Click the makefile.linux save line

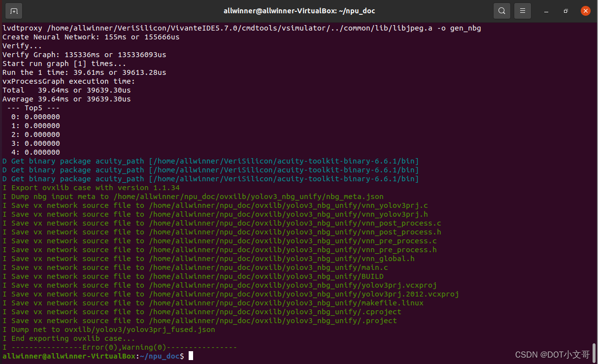tap(213, 303)
